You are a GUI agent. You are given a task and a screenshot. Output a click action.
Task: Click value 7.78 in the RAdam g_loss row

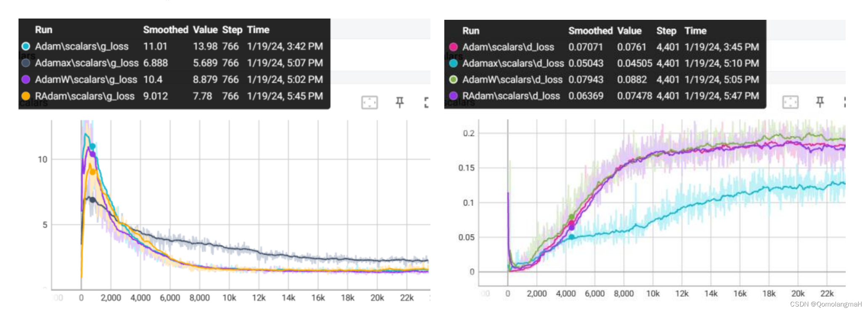click(202, 96)
